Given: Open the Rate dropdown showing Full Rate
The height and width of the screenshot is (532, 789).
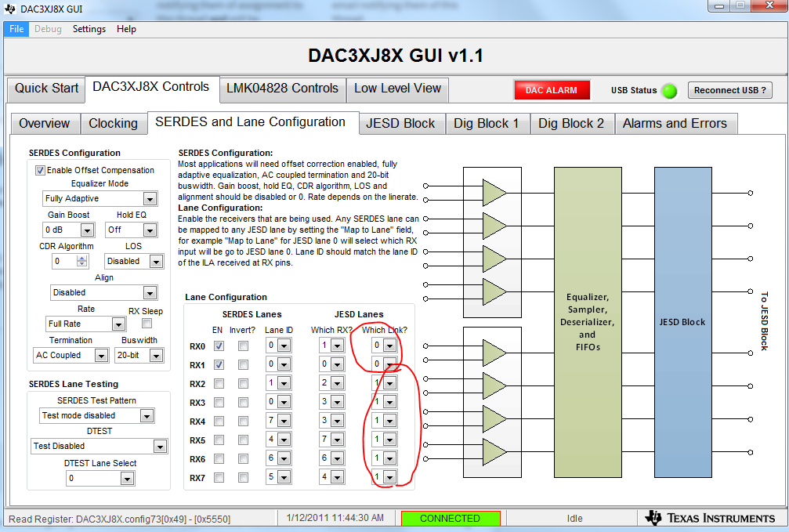Looking at the screenshot, I should coord(86,324).
